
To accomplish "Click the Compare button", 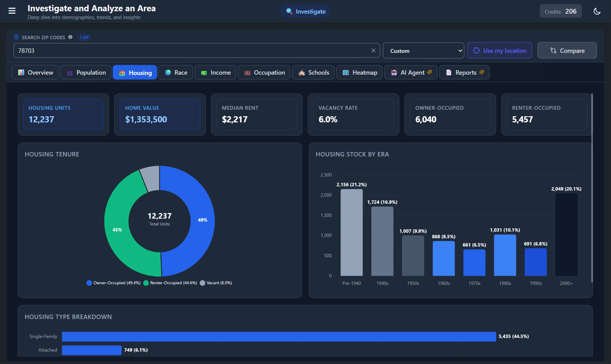I will [x=567, y=51].
